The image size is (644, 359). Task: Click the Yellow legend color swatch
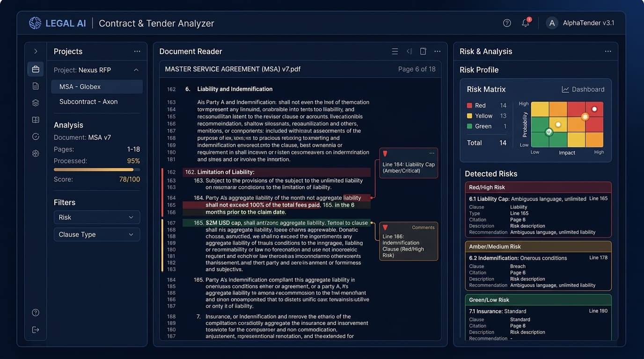coord(469,116)
